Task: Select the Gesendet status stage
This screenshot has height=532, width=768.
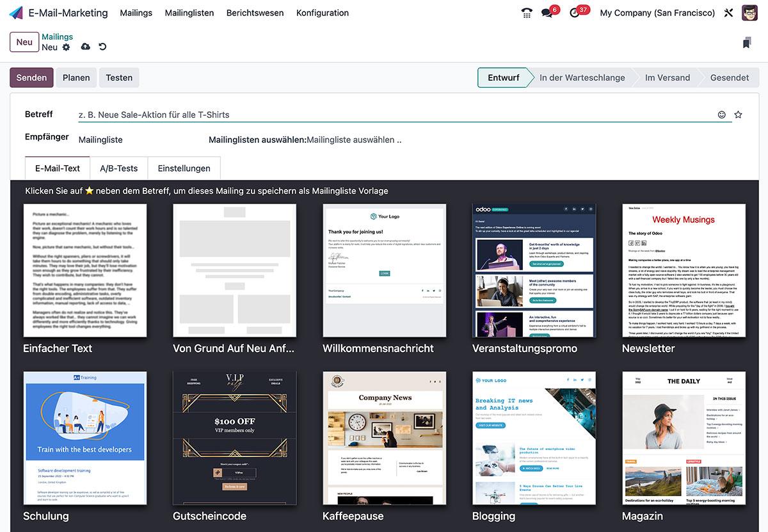Action: 730,77
